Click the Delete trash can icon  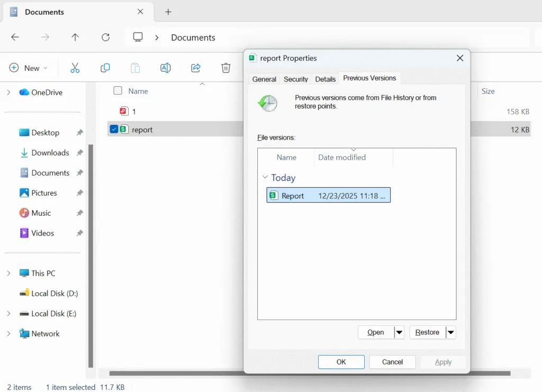226,68
